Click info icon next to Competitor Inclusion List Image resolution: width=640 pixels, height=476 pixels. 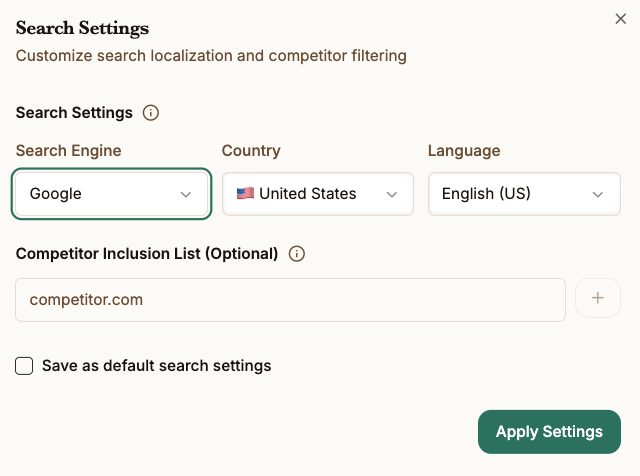click(x=296, y=254)
